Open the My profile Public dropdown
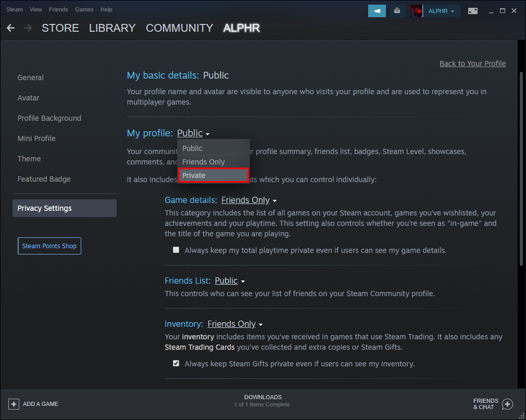The height and width of the screenshot is (420, 526). (x=193, y=133)
